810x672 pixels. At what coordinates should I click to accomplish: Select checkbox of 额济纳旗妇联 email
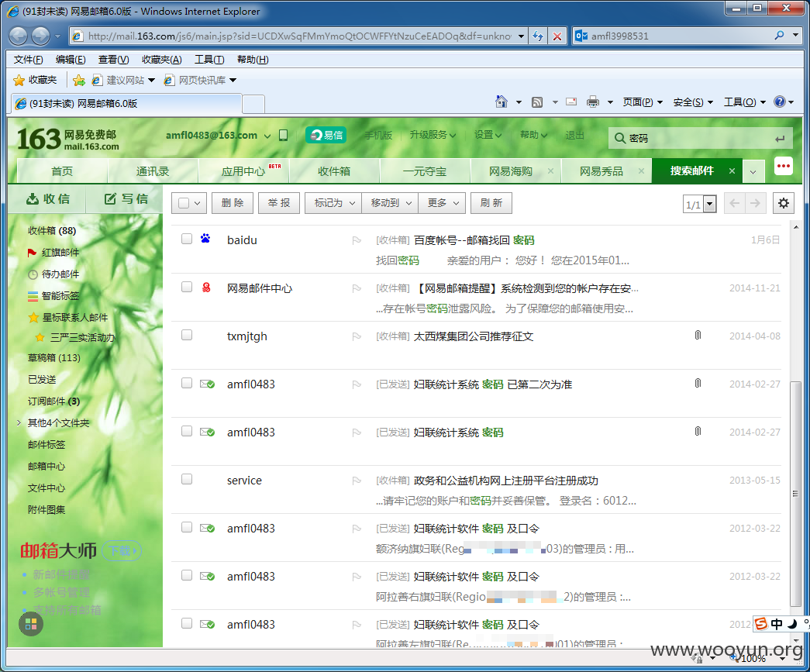(x=187, y=527)
